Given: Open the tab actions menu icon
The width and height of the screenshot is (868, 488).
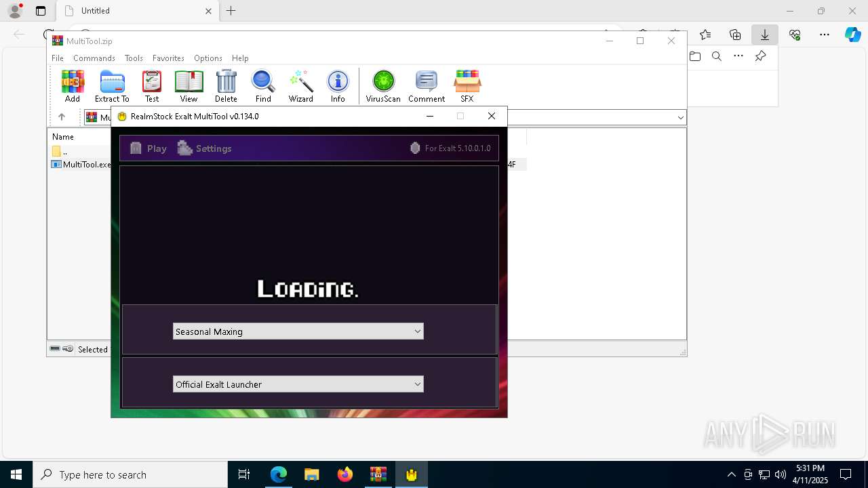Looking at the screenshot, I should pyautogui.click(x=41, y=11).
